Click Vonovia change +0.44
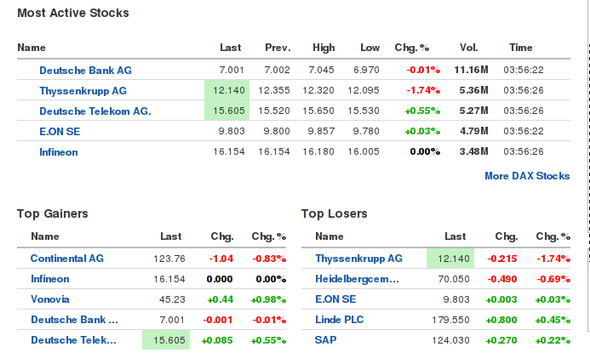590x364 pixels. pos(221,299)
